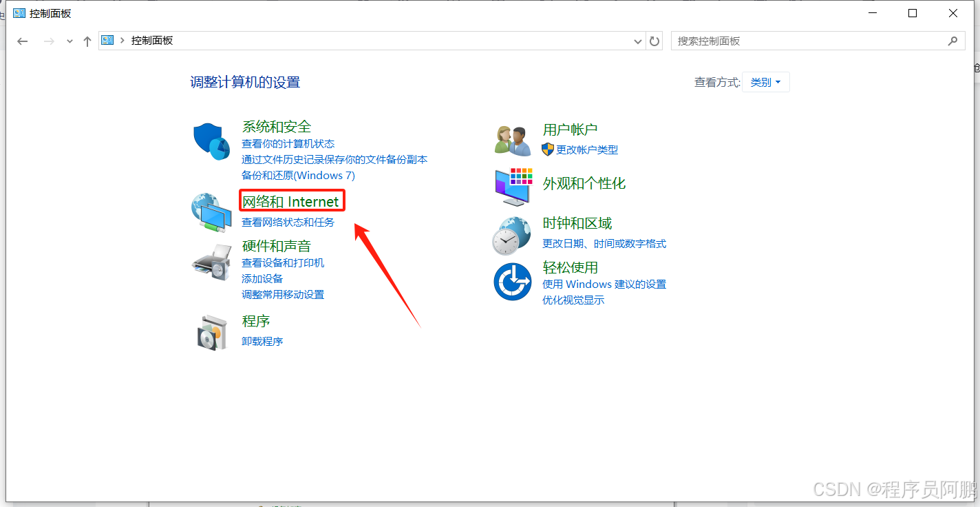Go back with the left arrow
The height and width of the screenshot is (507, 980).
23,41
